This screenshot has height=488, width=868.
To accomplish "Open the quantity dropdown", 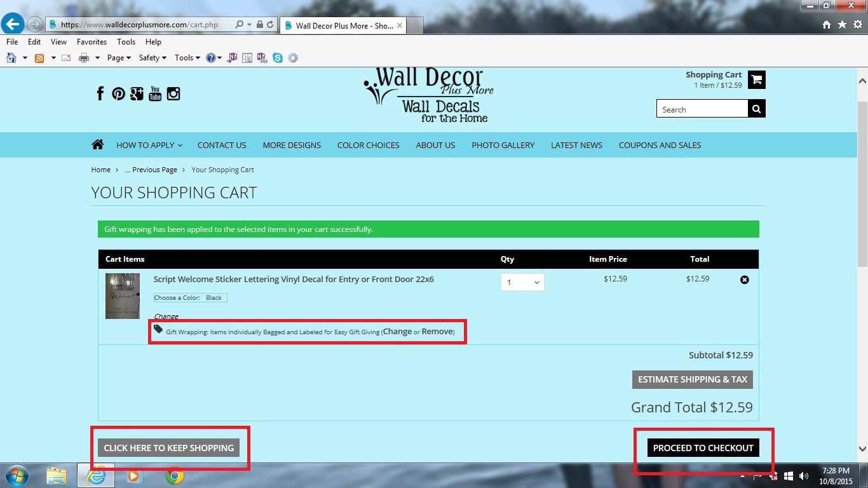I will click(522, 282).
